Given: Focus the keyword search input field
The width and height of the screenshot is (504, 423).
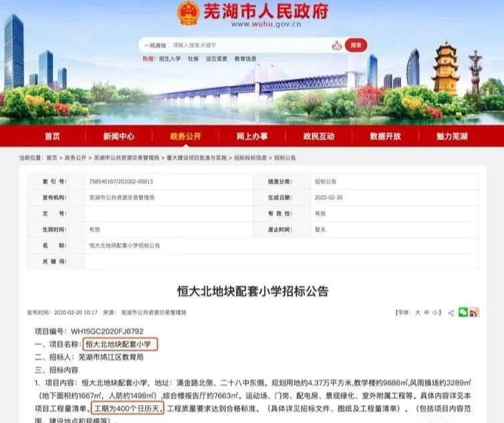Looking at the screenshot, I should [x=249, y=45].
